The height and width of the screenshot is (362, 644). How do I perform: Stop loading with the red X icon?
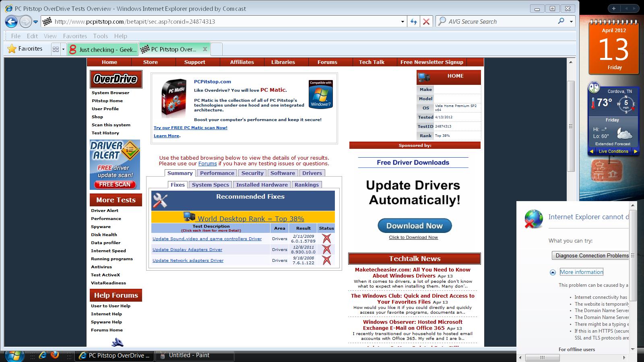point(426,22)
